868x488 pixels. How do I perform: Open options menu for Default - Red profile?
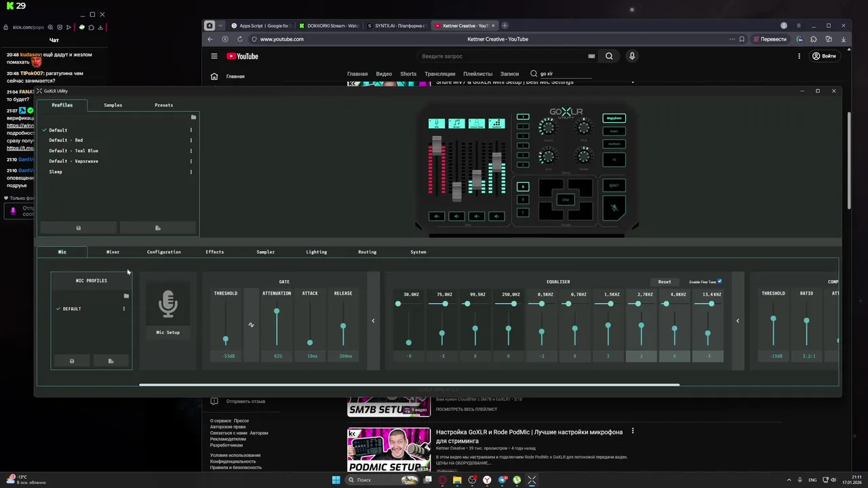tap(191, 140)
